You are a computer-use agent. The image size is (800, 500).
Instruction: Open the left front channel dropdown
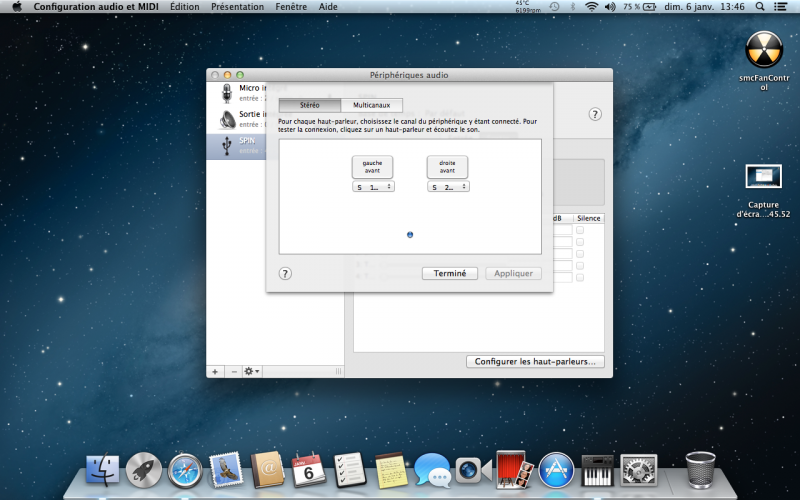tap(373, 187)
